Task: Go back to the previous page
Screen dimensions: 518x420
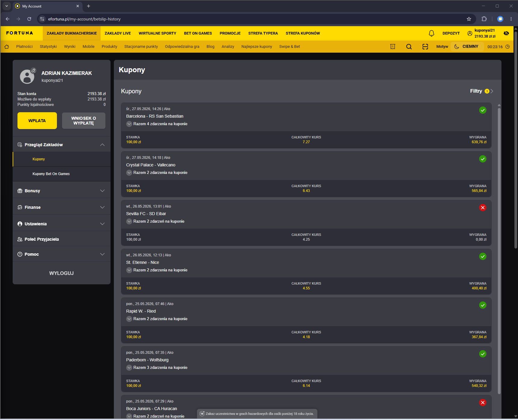Action: pyautogui.click(x=8, y=19)
